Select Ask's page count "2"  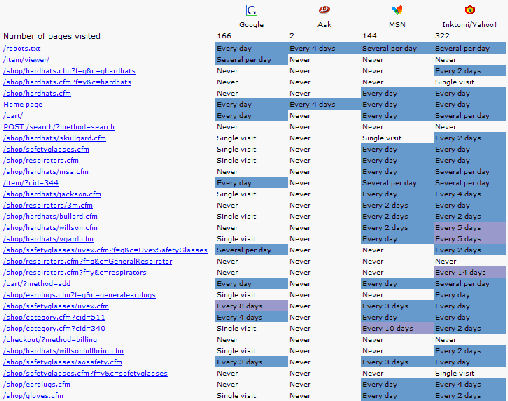tap(292, 36)
